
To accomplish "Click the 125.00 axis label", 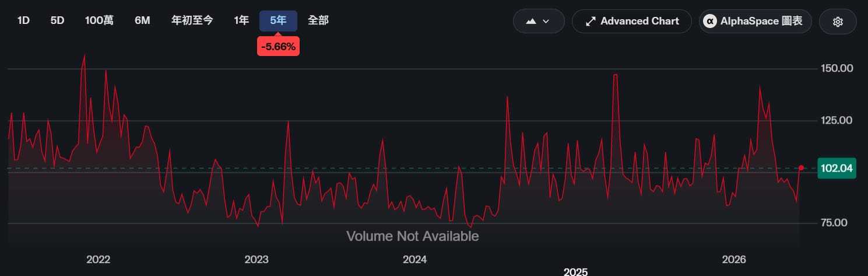I will pyautogui.click(x=837, y=120).
